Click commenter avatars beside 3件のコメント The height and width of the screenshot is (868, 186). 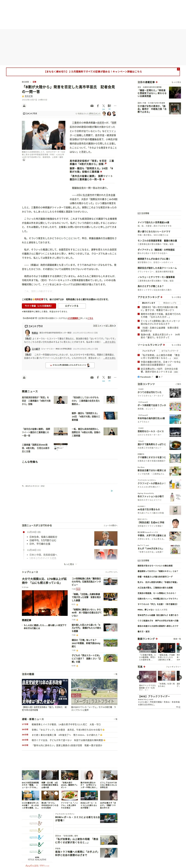tap(109, 114)
